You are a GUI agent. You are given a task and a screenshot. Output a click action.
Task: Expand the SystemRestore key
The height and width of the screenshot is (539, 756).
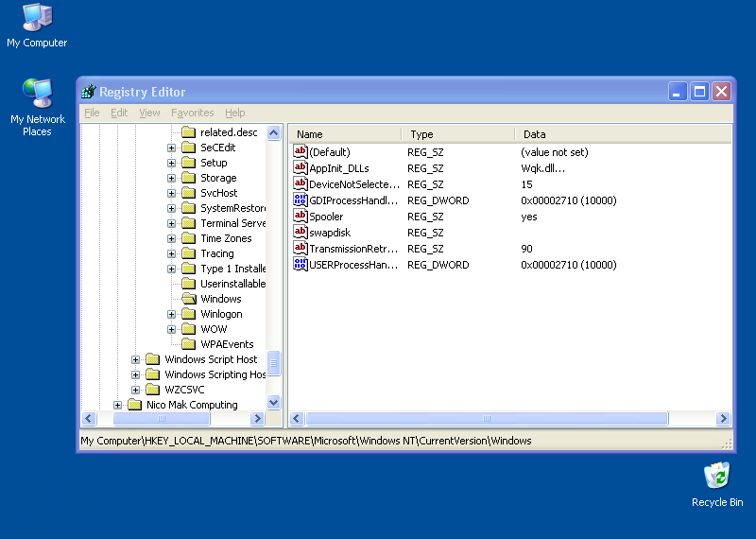(171, 208)
